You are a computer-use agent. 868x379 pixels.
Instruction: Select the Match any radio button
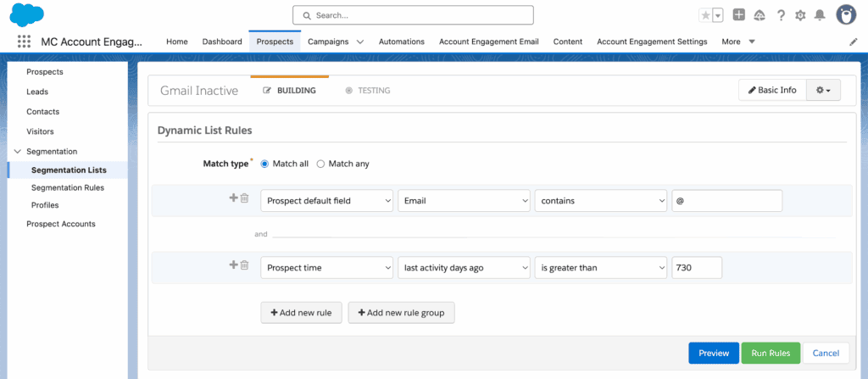tap(320, 164)
